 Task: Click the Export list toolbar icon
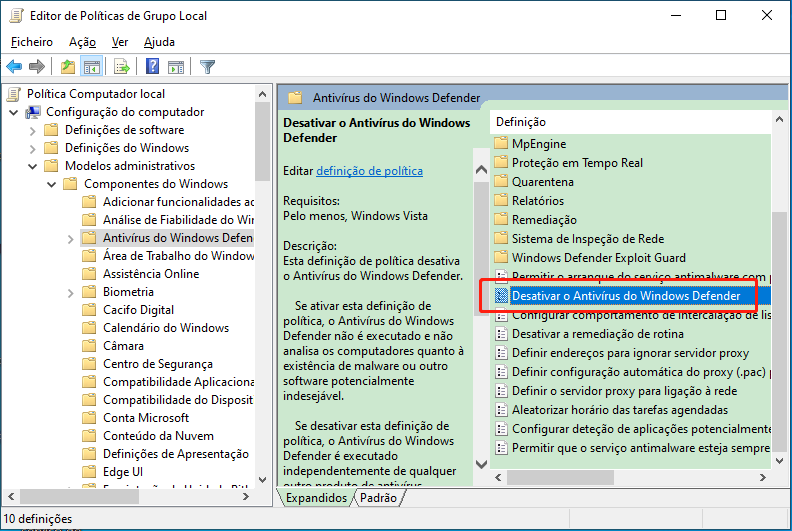(x=122, y=66)
